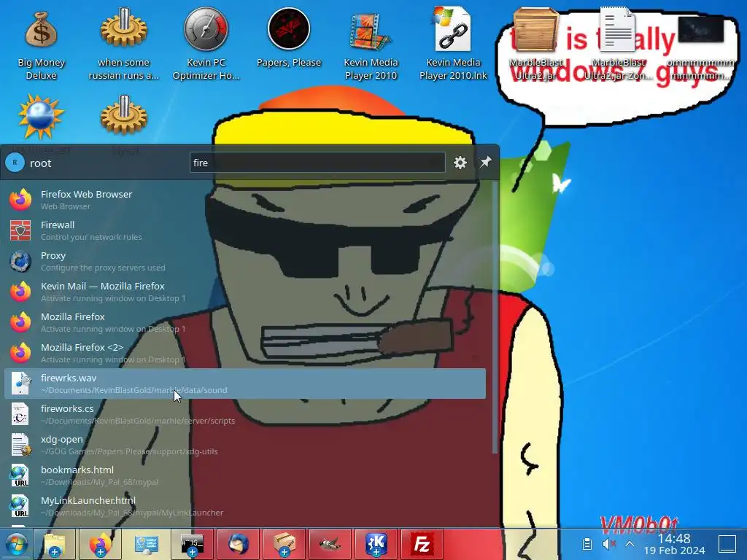Open the file manager taskbar icon
Screen dimensions: 747x560
(54, 544)
